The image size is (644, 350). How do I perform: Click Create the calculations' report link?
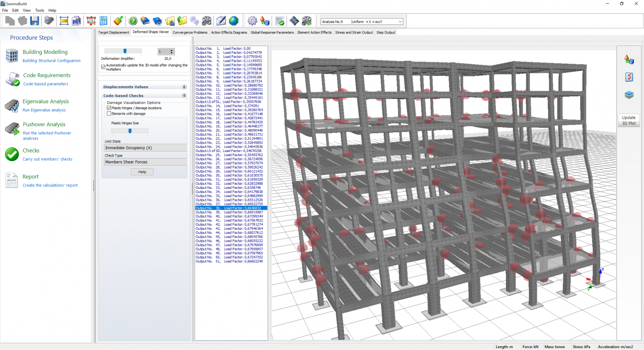coord(50,185)
